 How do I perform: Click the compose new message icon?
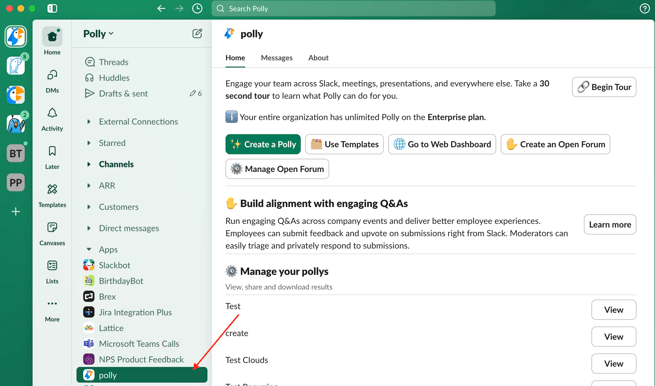click(197, 33)
